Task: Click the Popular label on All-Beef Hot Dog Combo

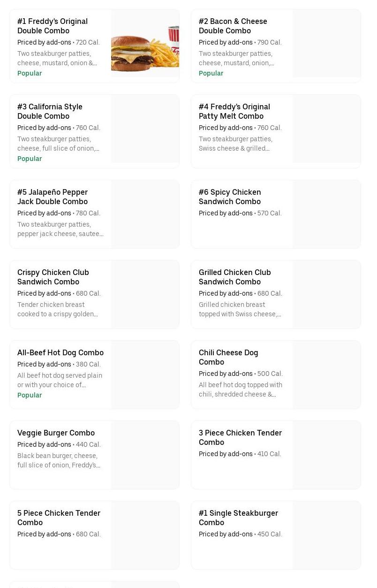Action: [x=30, y=395]
